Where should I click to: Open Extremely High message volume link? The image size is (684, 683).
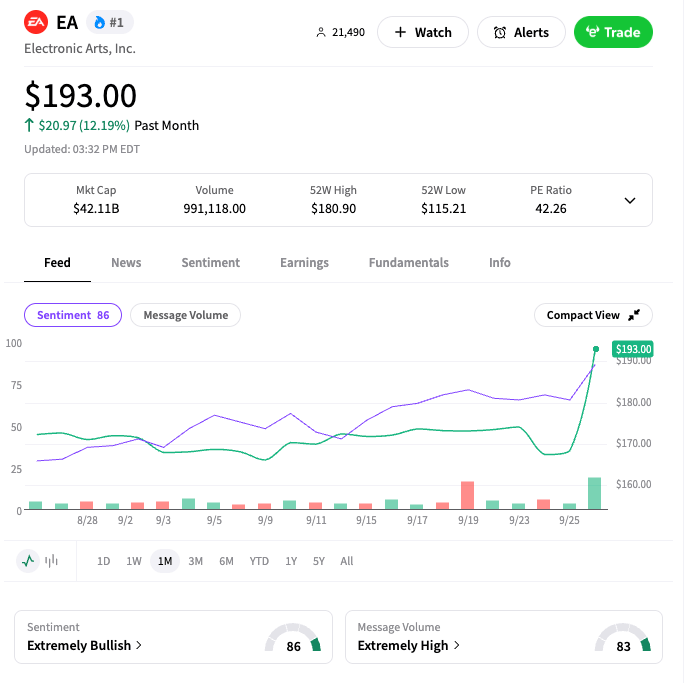tap(408, 645)
